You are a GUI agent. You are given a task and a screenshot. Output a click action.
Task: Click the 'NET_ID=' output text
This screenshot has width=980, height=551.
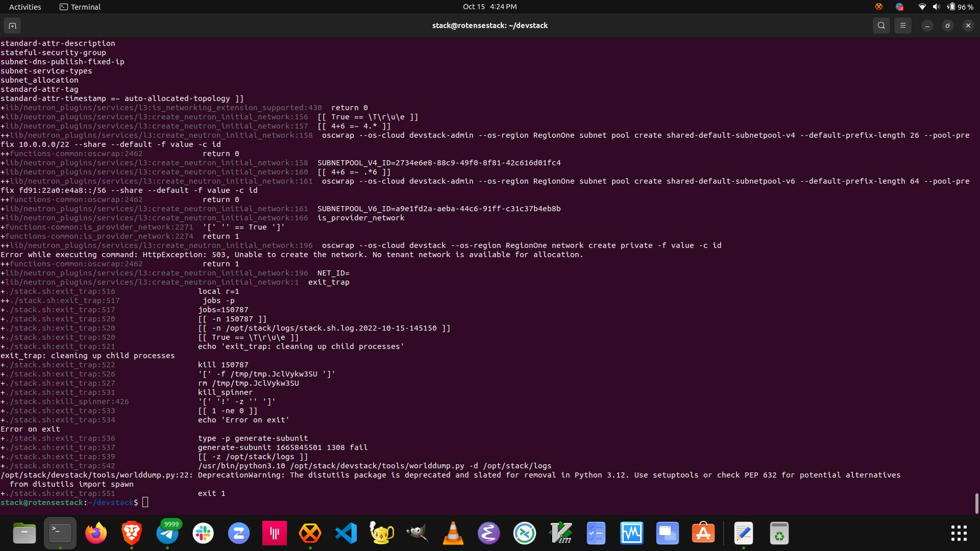pos(333,273)
